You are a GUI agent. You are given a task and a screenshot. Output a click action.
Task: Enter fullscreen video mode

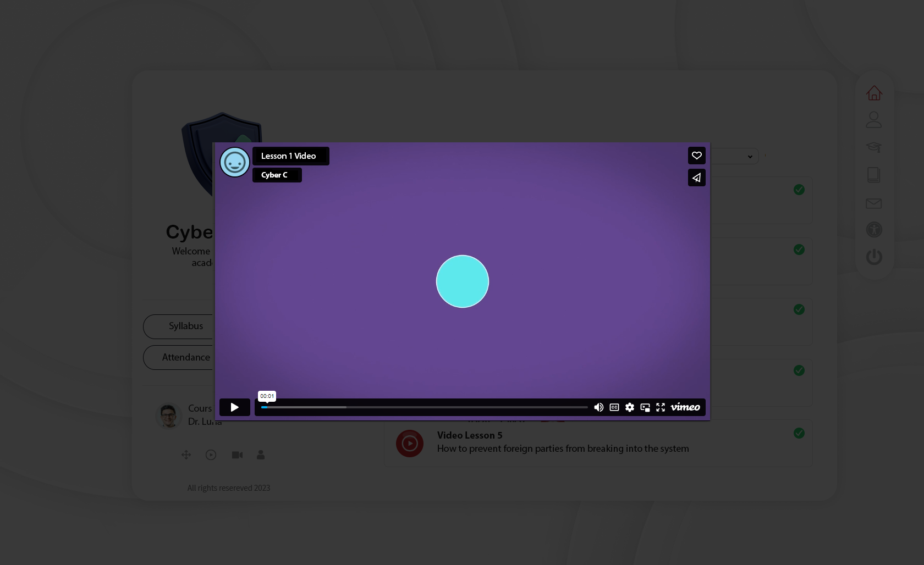661,407
